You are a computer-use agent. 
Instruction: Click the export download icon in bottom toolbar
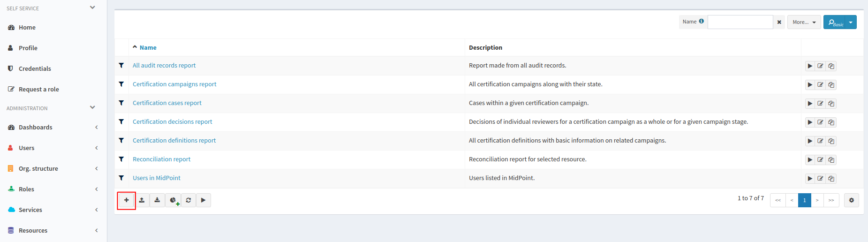coord(157,200)
